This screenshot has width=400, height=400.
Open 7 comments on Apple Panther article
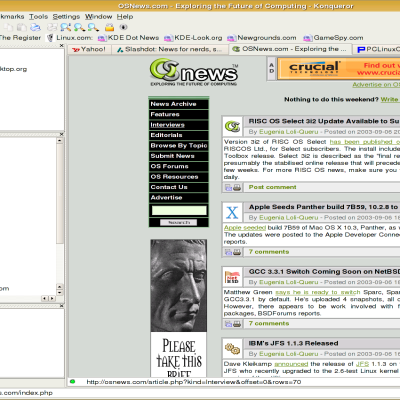(269, 252)
